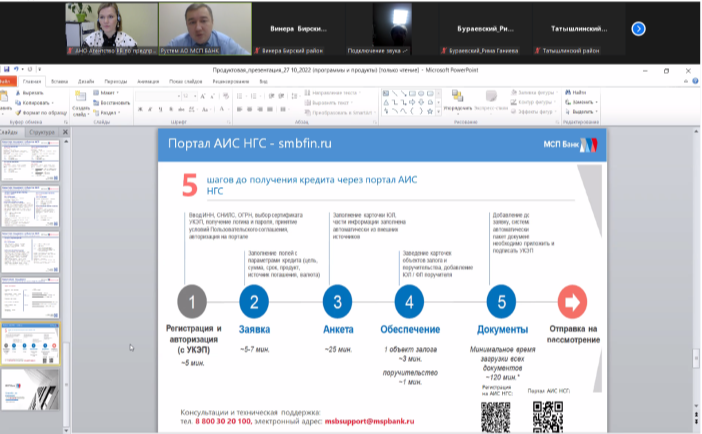Open the Вставка ribbon tab
Image resolution: width=702 pixels, height=434 pixels.
click(59, 82)
